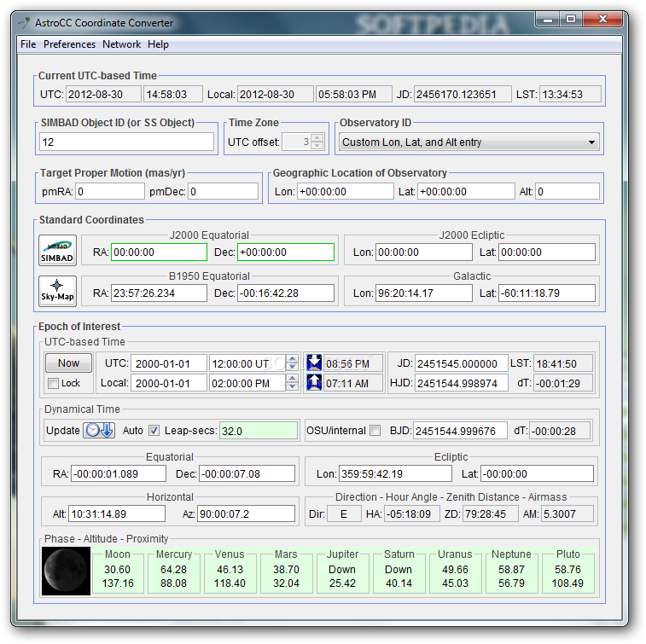Click the pmRA input field
Image resolution: width=646 pixels, height=644 pixels.
109,191
